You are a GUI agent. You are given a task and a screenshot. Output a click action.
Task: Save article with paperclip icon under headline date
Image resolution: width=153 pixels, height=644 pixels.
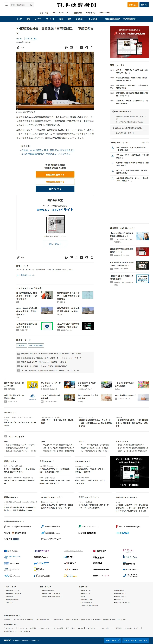point(18,47)
